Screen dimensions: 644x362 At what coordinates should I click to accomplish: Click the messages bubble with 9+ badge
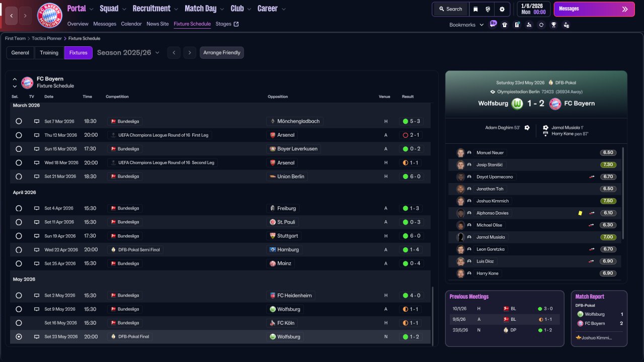click(x=493, y=24)
